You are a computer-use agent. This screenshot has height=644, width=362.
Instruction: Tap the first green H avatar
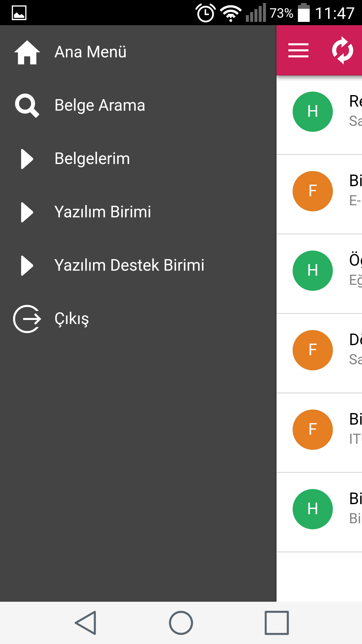pos(313,112)
